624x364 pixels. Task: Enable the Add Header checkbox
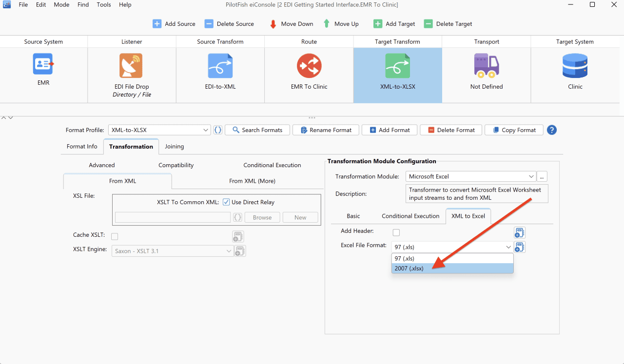(x=396, y=232)
